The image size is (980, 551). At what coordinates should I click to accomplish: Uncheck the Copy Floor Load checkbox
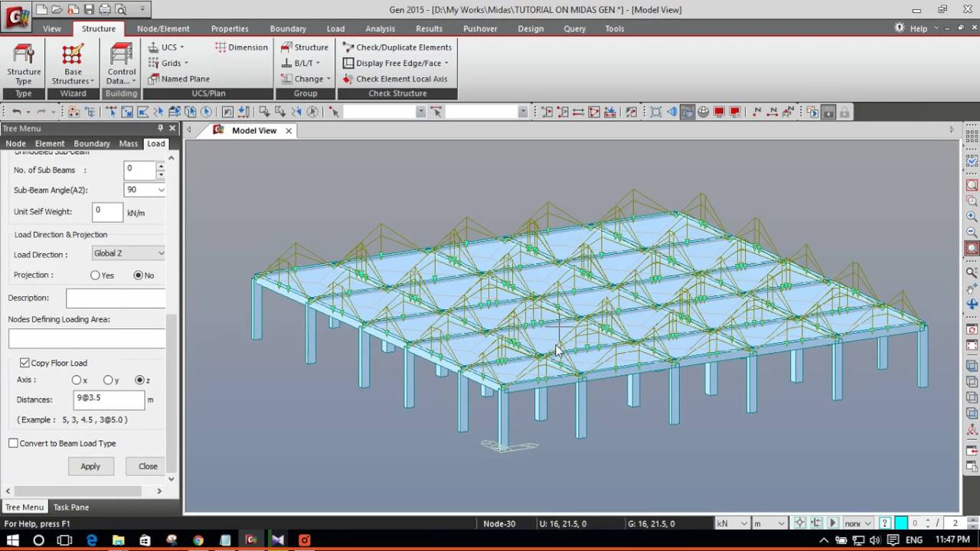24,363
